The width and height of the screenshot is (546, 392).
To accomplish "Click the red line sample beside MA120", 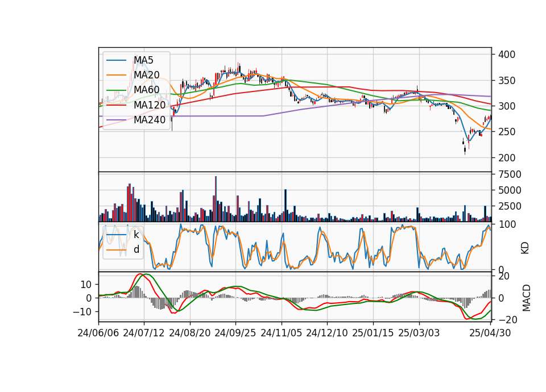I will tap(116, 105).
